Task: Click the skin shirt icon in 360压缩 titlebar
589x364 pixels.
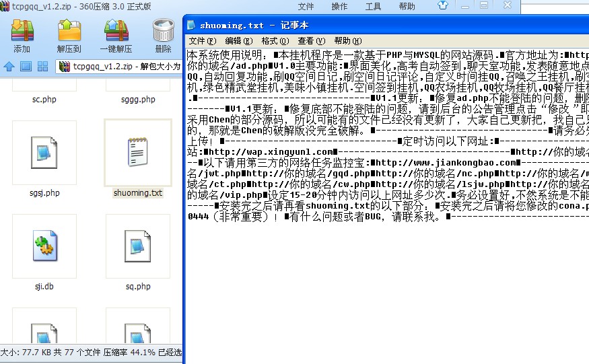Action: pos(443,5)
